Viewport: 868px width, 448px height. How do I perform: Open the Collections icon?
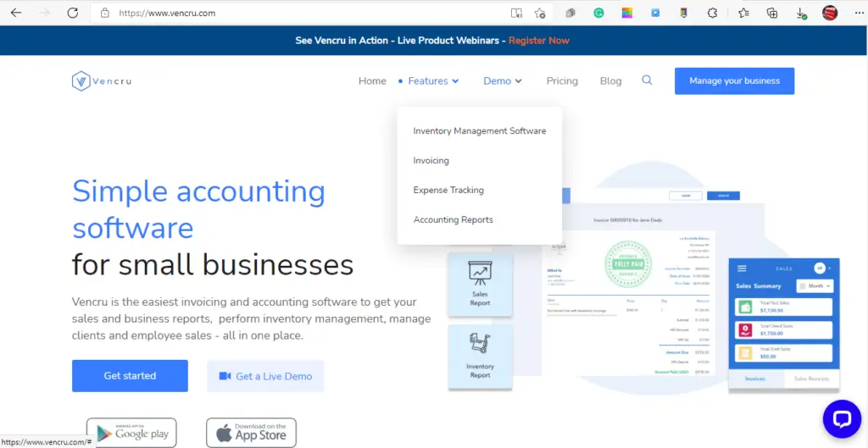pos(771,14)
